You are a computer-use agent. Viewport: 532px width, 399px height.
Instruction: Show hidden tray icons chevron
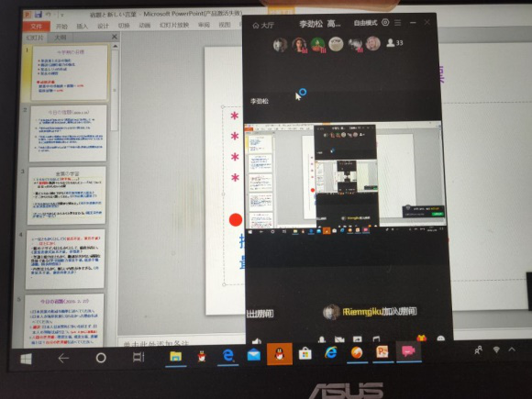(x=512, y=349)
